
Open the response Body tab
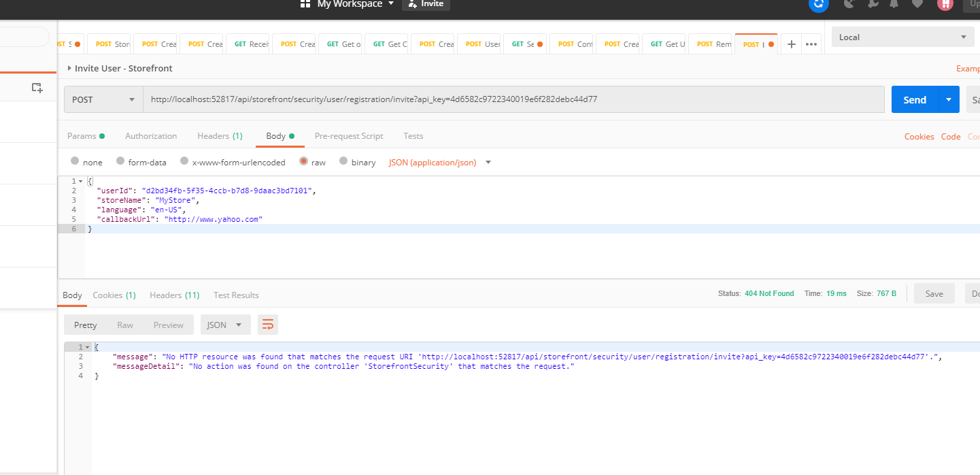72,295
